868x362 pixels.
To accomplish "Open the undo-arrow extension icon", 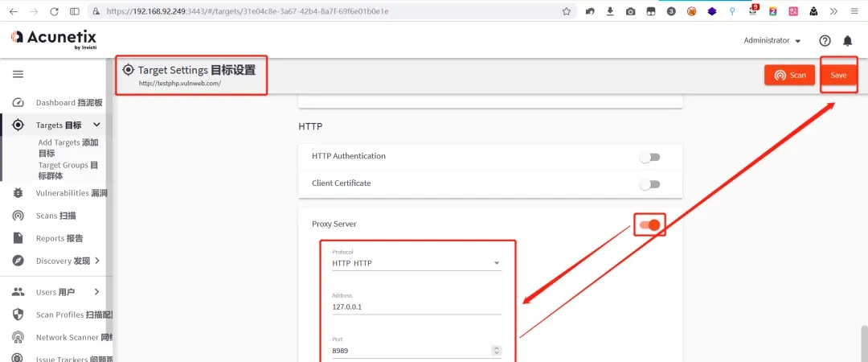I will [x=590, y=11].
